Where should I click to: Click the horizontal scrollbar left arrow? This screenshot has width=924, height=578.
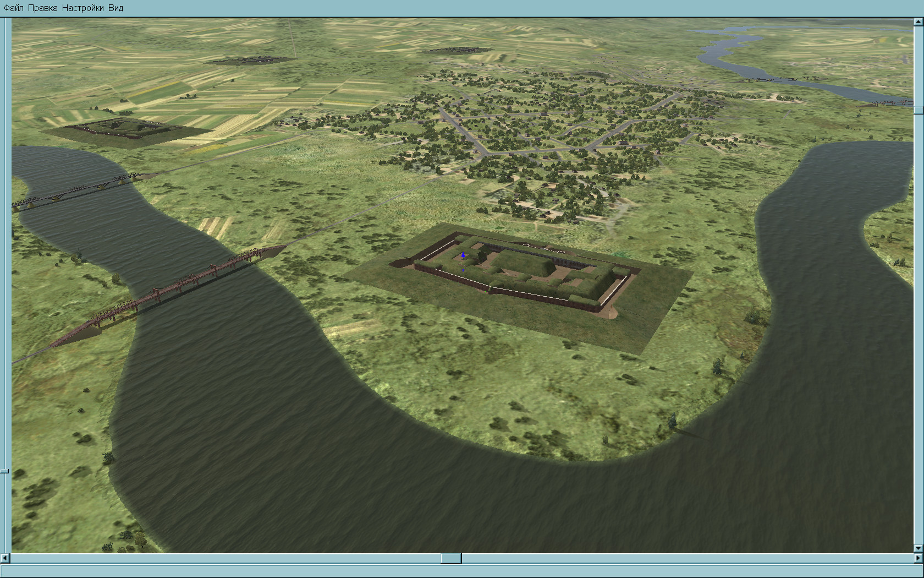tap(5, 558)
